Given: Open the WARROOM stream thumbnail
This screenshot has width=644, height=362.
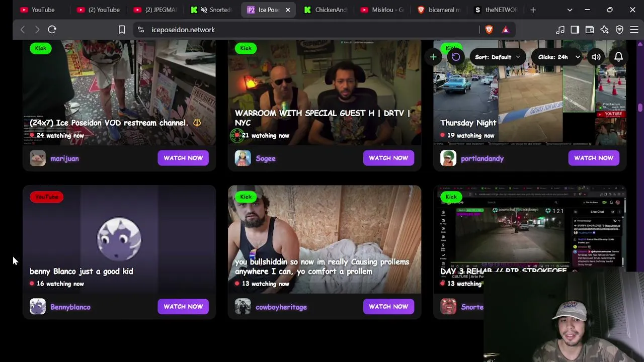Looking at the screenshot, I should click(325, 93).
